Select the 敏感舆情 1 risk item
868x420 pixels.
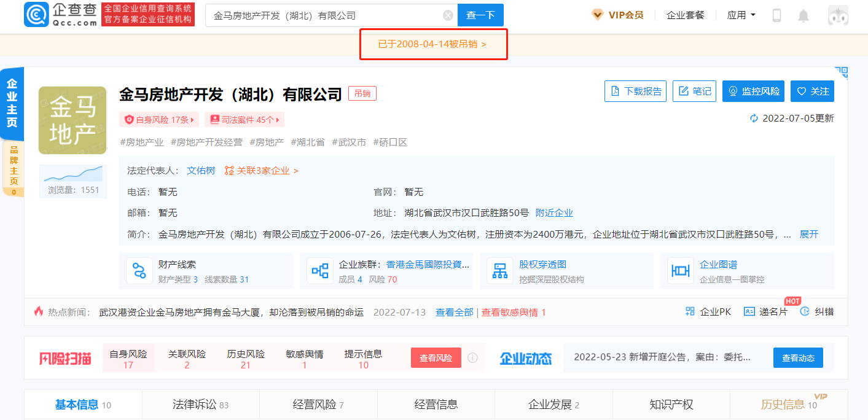click(x=305, y=359)
